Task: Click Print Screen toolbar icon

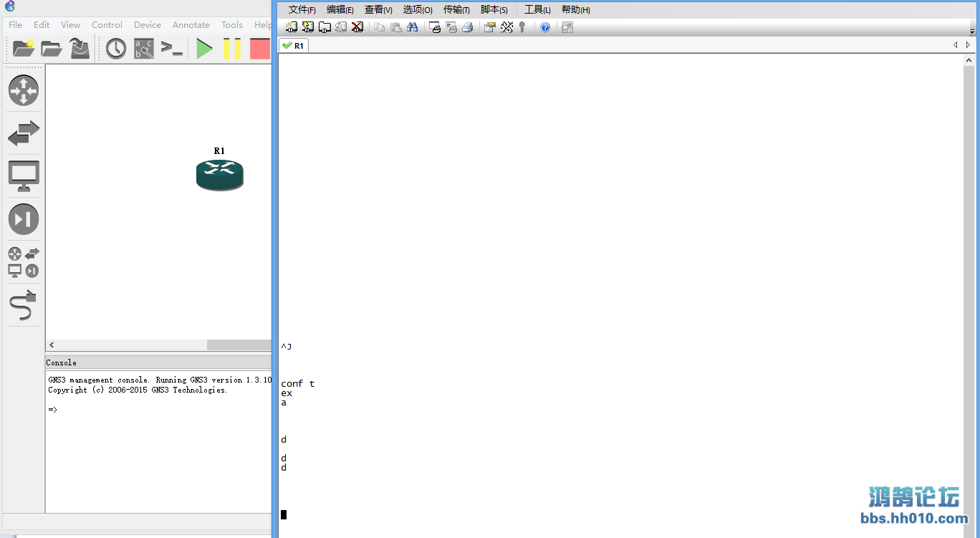Action: (434, 27)
